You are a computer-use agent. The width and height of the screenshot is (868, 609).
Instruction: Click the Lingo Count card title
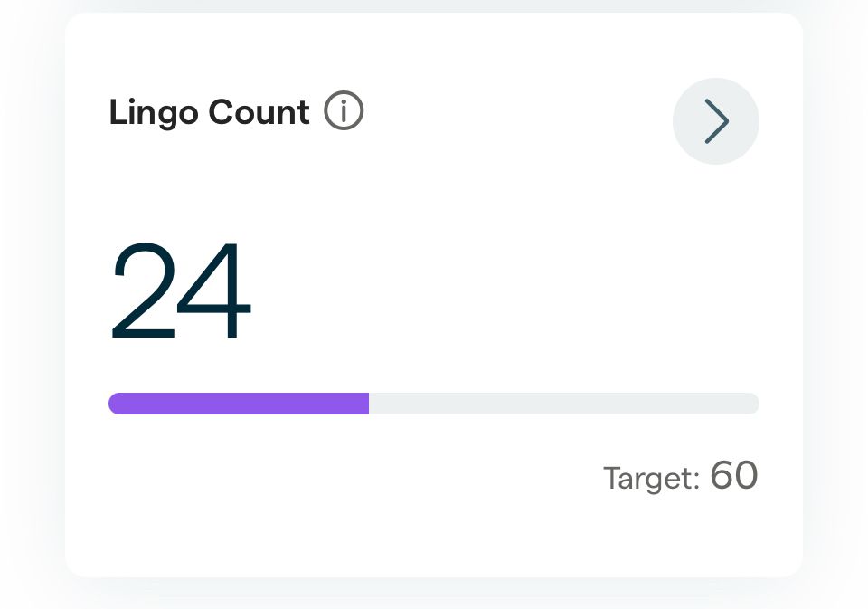pos(209,113)
